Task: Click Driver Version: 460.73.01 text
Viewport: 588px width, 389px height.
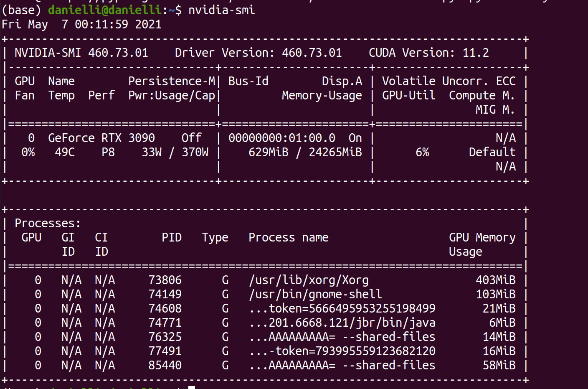Action: coord(258,53)
